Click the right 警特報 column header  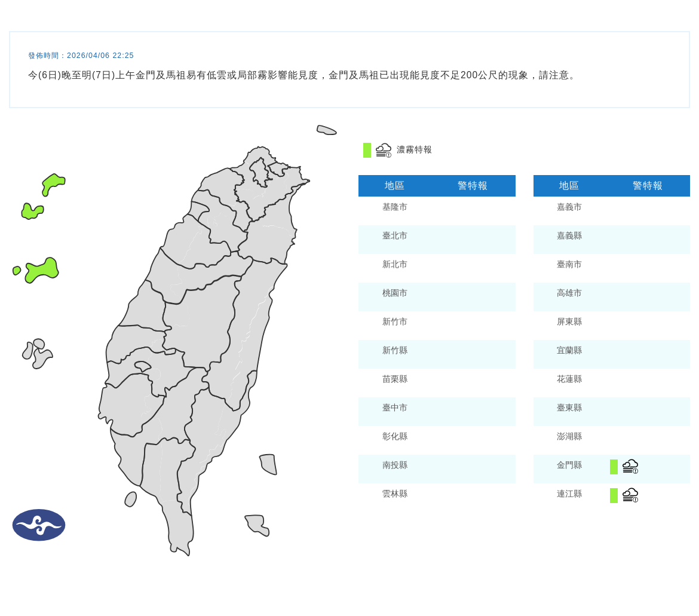[646, 185]
